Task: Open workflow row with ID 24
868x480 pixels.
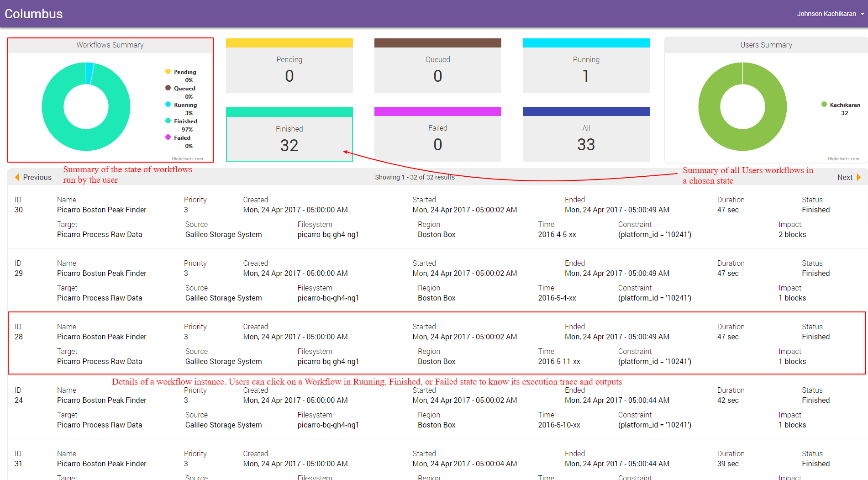Action: pos(437,407)
